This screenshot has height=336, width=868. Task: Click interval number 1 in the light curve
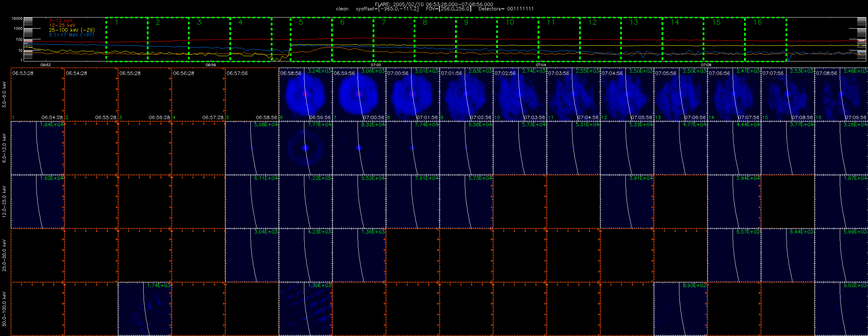(116, 23)
